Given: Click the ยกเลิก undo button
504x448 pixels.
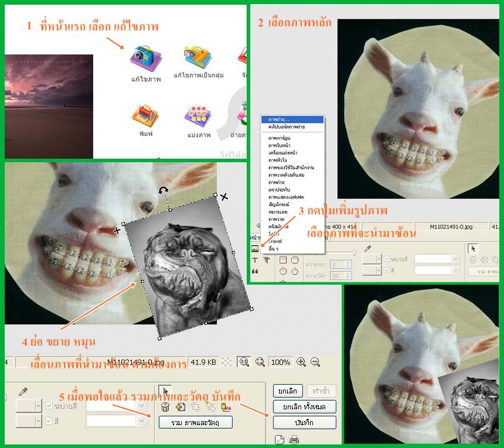Looking at the screenshot, I should tap(288, 391).
